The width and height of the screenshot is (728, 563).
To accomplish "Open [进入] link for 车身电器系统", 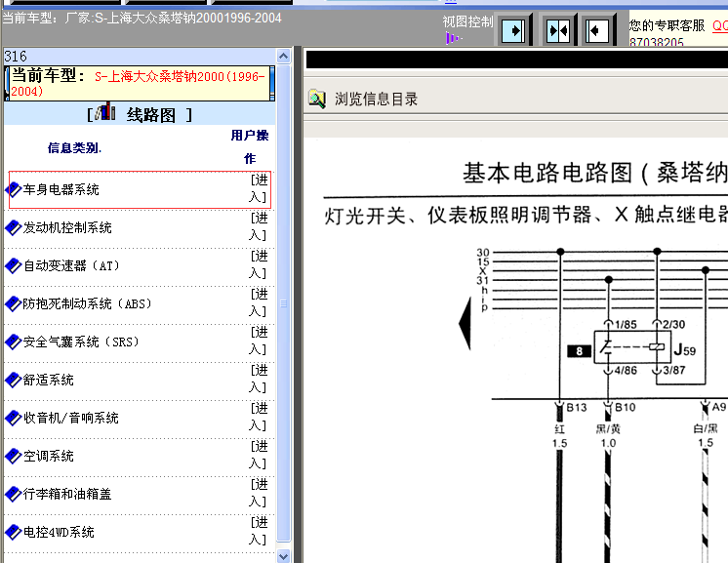I will (x=259, y=188).
